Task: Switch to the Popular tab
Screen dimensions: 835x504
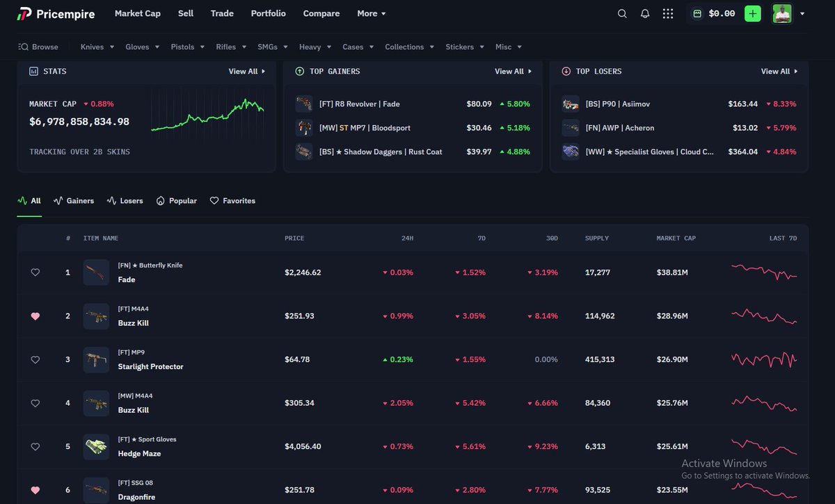Action: [177, 201]
